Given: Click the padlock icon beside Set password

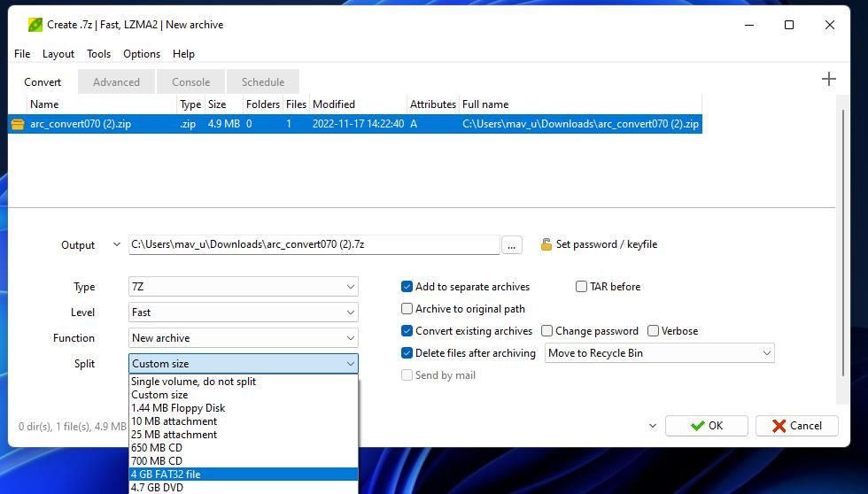Looking at the screenshot, I should [x=546, y=244].
